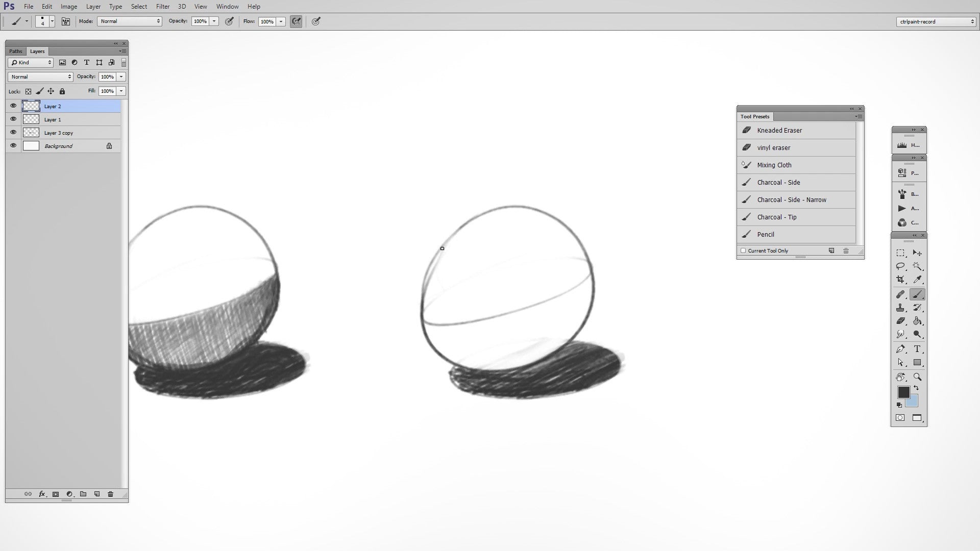Viewport: 980px width, 551px height.
Task: Open the Kind filter dropdown
Action: pyautogui.click(x=30, y=62)
